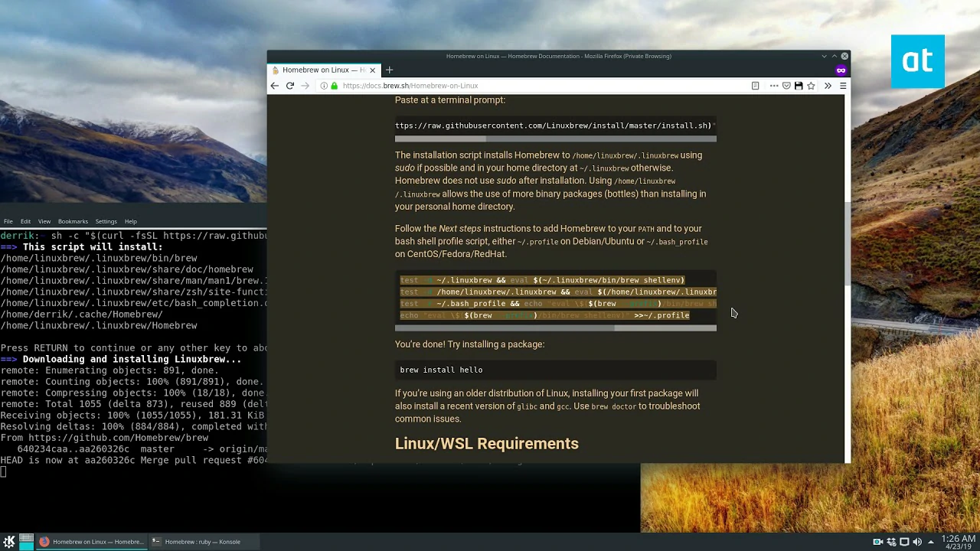Open Konsole View menu
Viewport: 980px width, 551px height.
pos(44,221)
